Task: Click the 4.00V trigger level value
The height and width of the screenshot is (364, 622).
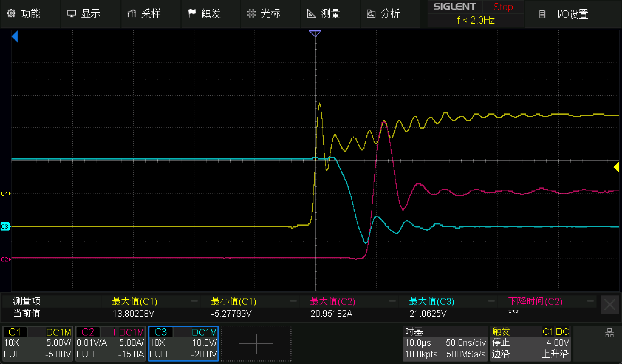Action: click(x=558, y=343)
